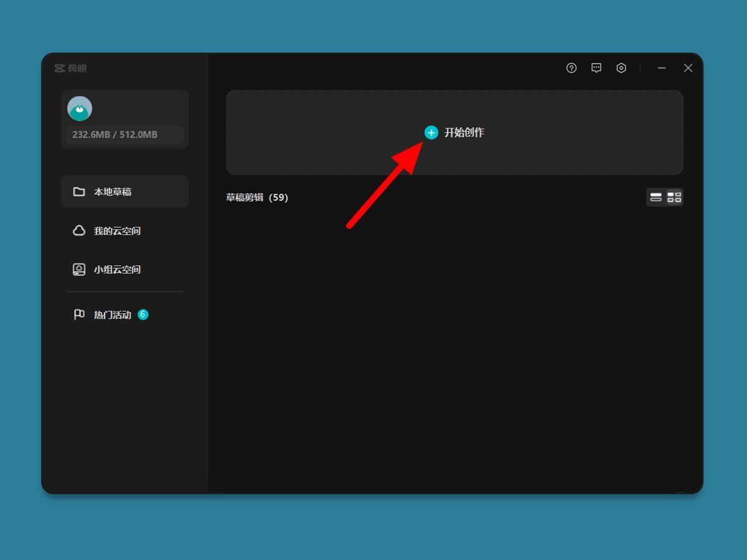This screenshot has height=560, width=747.
Task: Open 热门活动 from the sidebar
Action: pos(112,315)
